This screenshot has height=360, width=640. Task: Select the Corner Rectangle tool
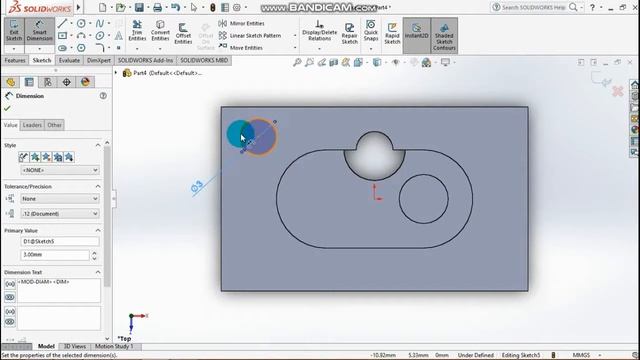coord(62,36)
